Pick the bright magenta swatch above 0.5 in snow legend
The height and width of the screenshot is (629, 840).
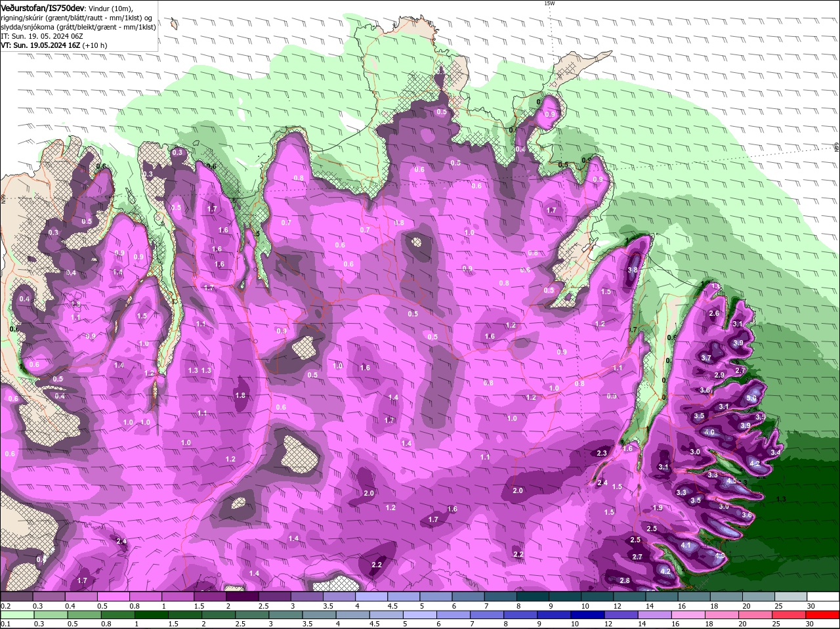pyautogui.click(x=113, y=597)
